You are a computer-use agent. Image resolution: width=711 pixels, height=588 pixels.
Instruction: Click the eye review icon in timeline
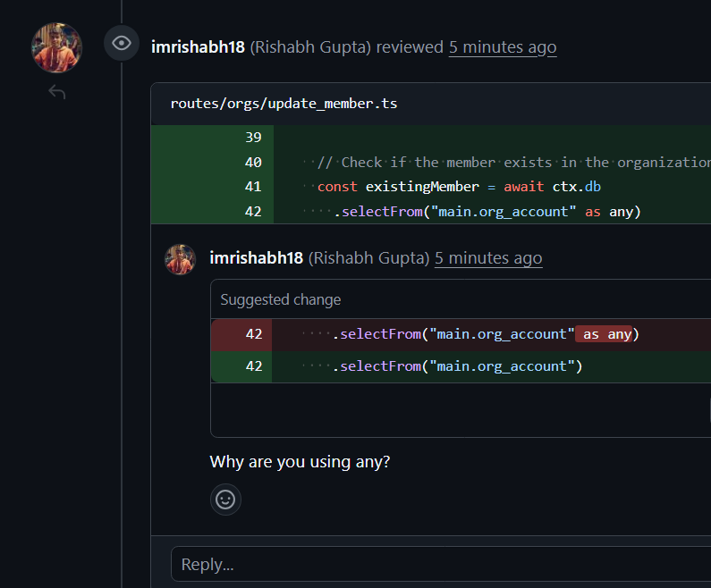[122, 44]
